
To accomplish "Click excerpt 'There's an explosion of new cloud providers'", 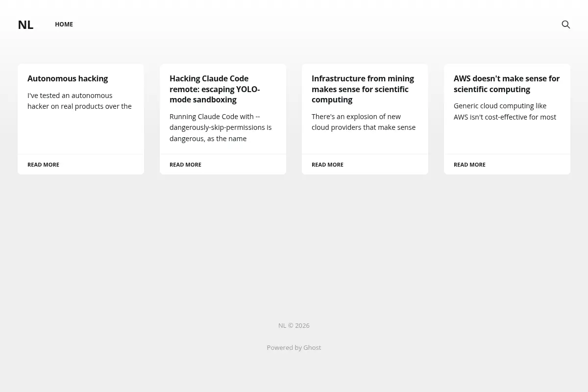I will click(x=364, y=122).
